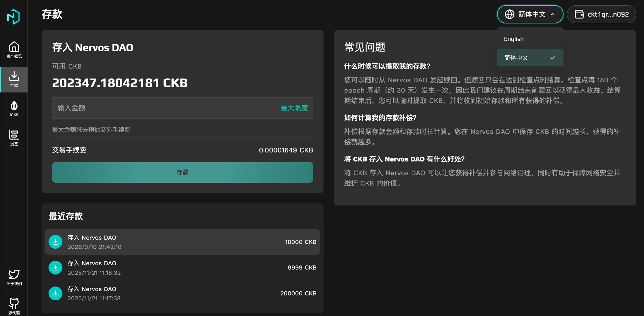644x316 pixels.
Task: Click the 可用 CKB label
Action: pyautogui.click(x=67, y=66)
